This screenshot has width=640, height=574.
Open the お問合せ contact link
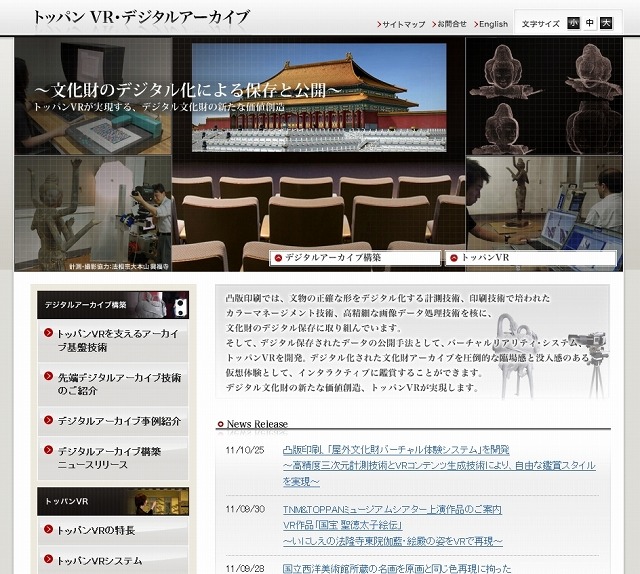[x=452, y=24]
